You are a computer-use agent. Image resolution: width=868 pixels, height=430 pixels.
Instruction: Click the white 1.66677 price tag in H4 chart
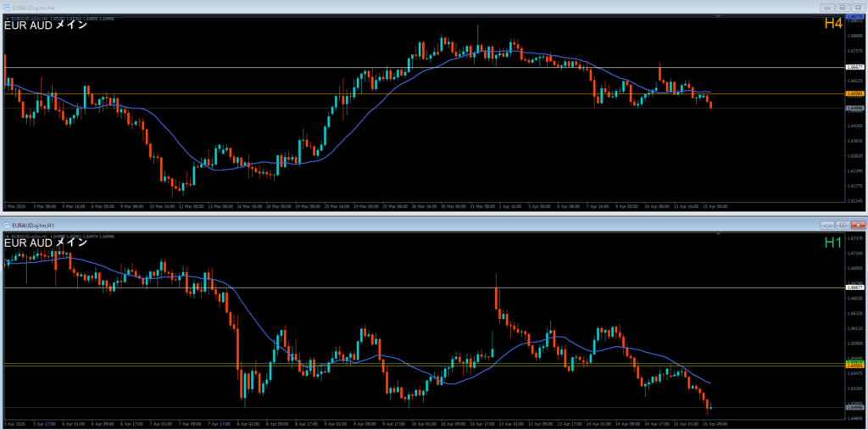point(854,66)
